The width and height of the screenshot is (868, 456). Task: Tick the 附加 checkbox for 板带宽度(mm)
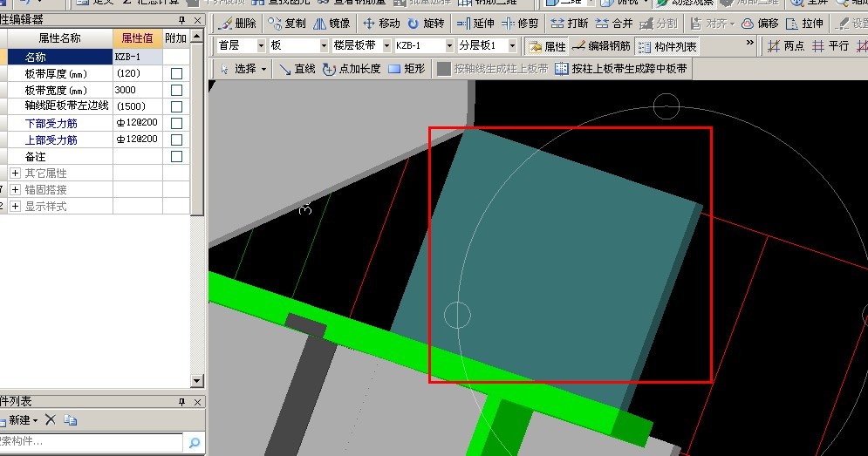click(x=176, y=90)
